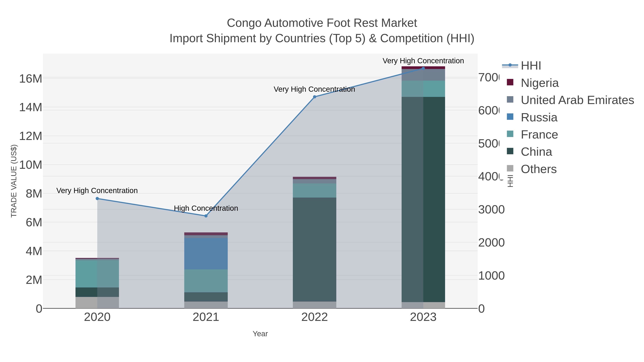Screen dimensions: 644x362
Task: Toggle Others series in the legend
Action: (531, 169)
